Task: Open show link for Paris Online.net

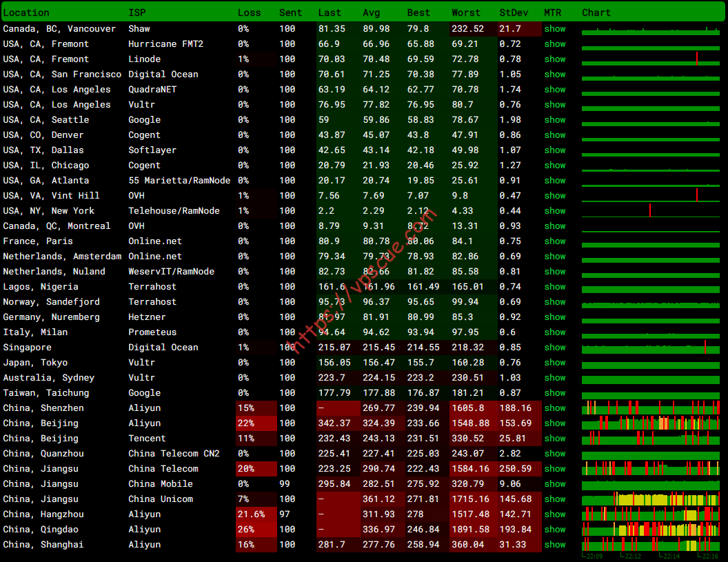Action: [x=555, y=241]
